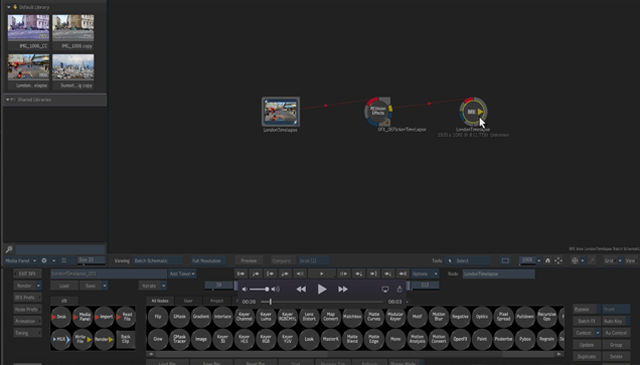Select the RE:Vision Effects OFX node

[x=378, y=111]
